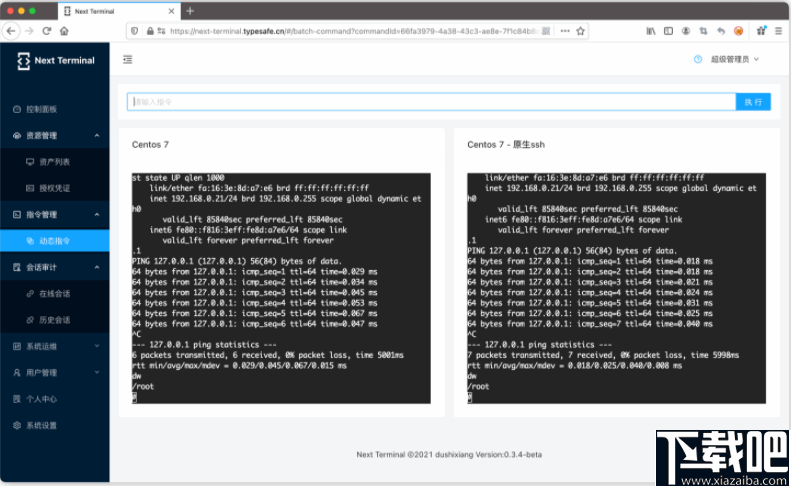This screenshot has width=791, height=486.
Task: Open the Firefox account icon
Action: pos(686,31)
